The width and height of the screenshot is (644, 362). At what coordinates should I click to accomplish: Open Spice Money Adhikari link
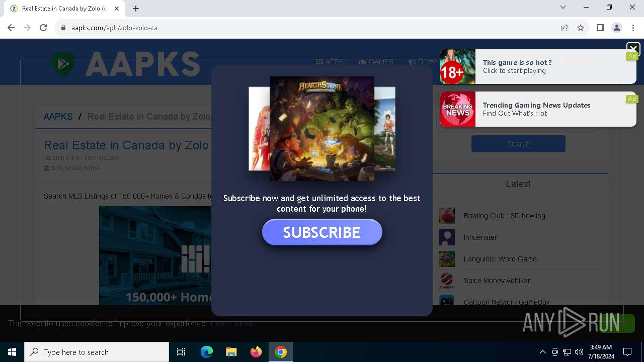coord(498,281)
